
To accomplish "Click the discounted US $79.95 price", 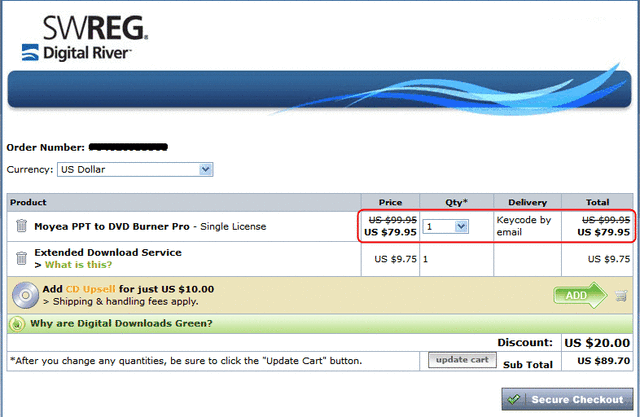I will click(x=390, y=232).
